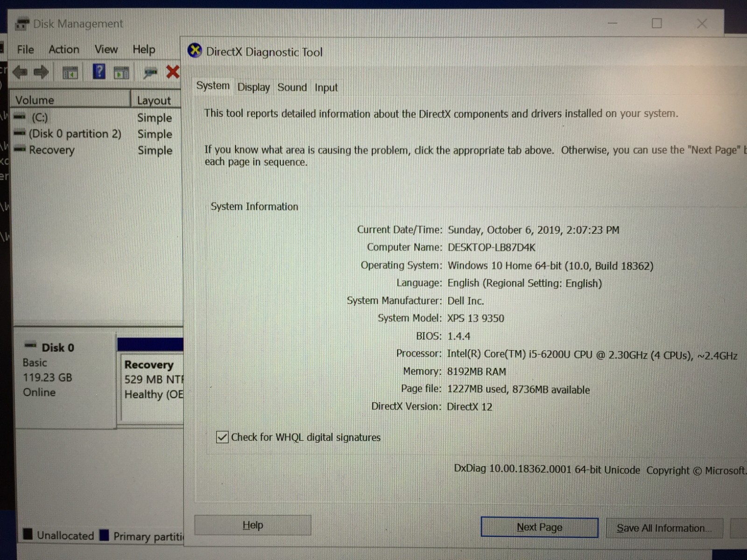Click the Dell Inc. manufacturer value
The height and width of the screenshot is (560, 747).
click(x=465, y=301)
